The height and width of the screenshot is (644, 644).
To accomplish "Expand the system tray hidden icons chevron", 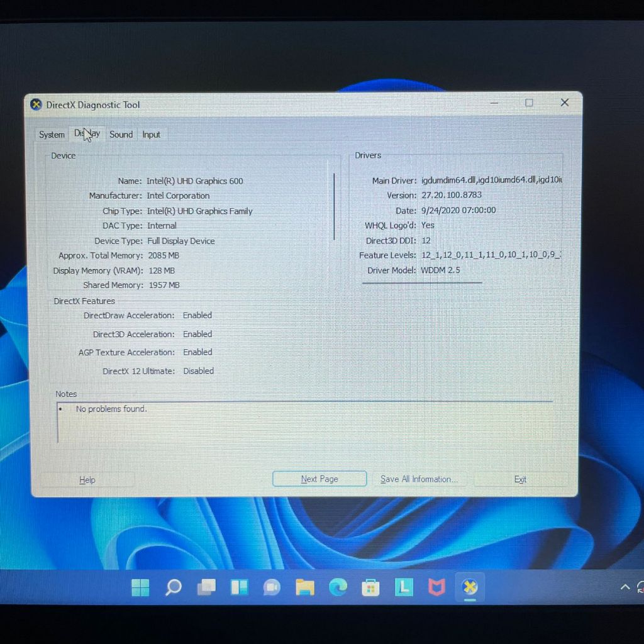I will [625, 587].
